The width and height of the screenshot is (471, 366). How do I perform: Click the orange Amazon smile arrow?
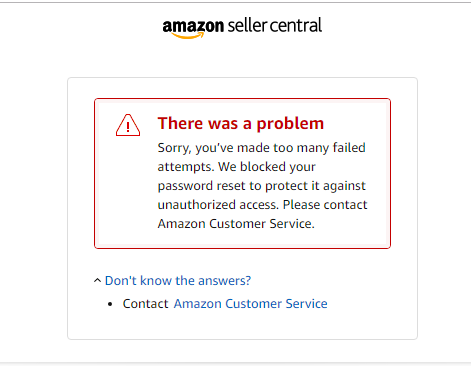pyautogui.click(x=188, y=35)
